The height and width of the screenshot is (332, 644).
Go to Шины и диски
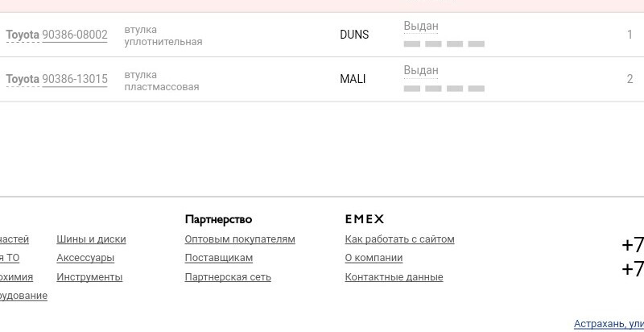[x=91, y=239]
